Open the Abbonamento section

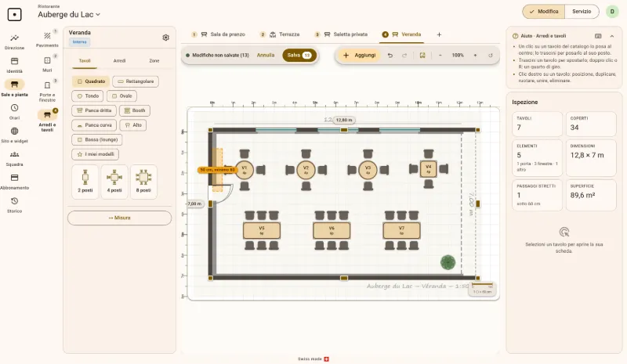pos(14,182)
